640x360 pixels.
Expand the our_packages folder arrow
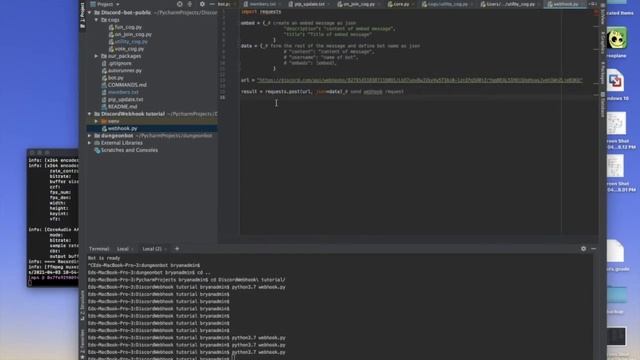[96, 56]
